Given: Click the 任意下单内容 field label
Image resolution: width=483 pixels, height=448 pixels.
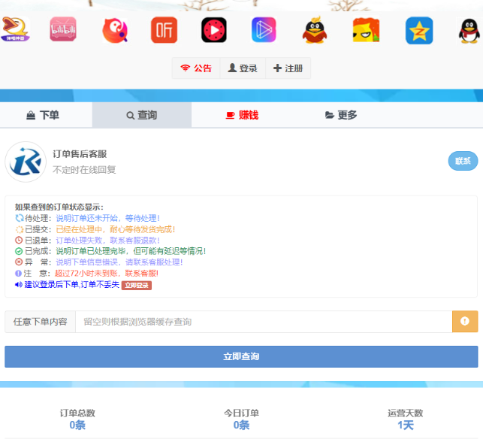Looking at the screenshot, I should tap(41, 322).
